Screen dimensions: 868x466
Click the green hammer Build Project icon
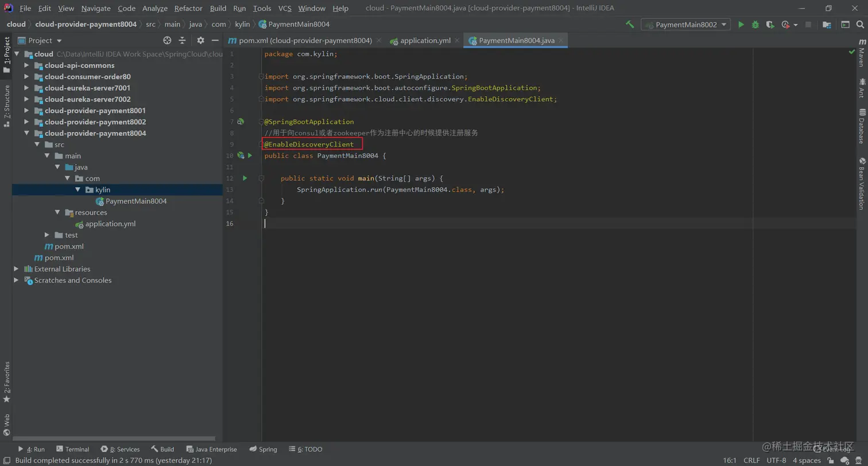pos(630,25)
